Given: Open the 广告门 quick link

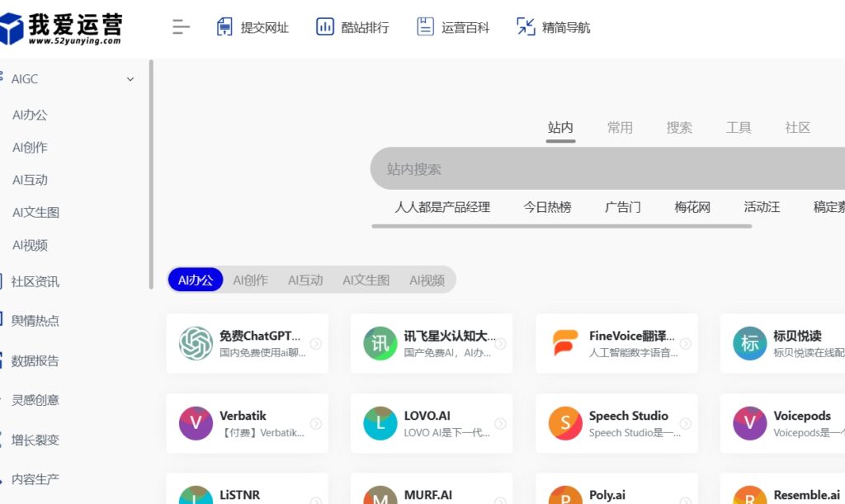Looking at the screenshot, I should coord(623,207).
